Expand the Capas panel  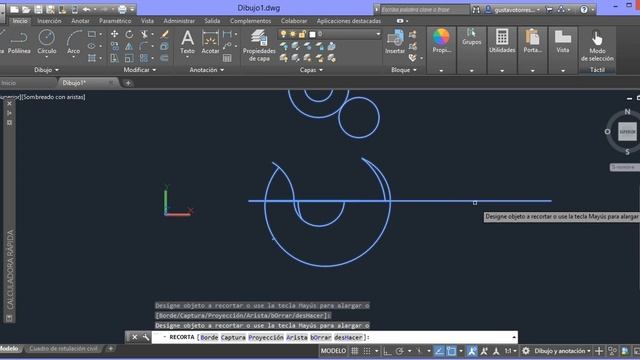[311, 70]
